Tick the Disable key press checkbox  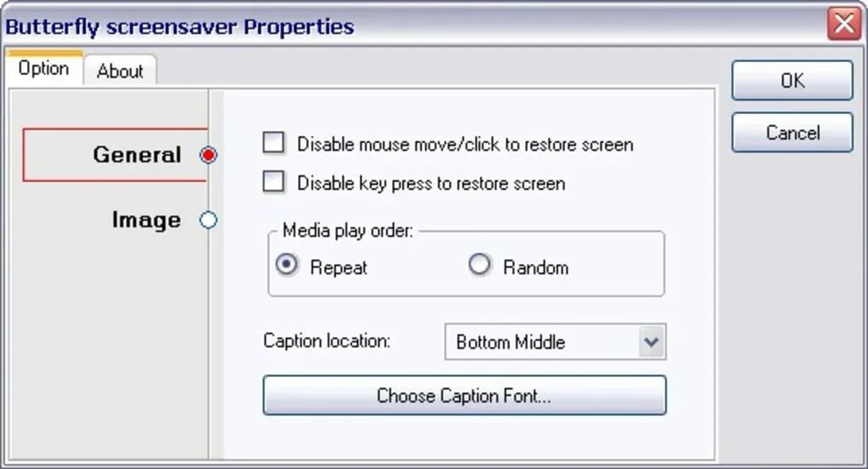pyautogui.click(x=273, y=181)
